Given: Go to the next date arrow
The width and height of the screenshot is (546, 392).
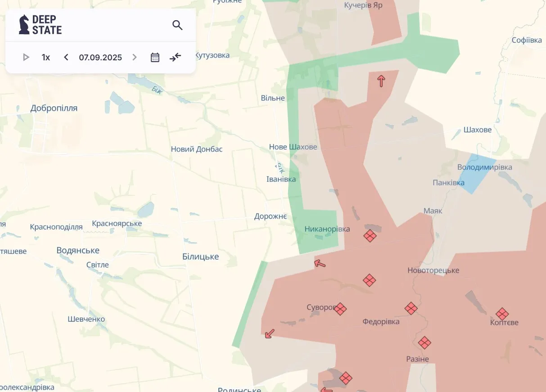Looking at the screenshot, I should point(134,57).
